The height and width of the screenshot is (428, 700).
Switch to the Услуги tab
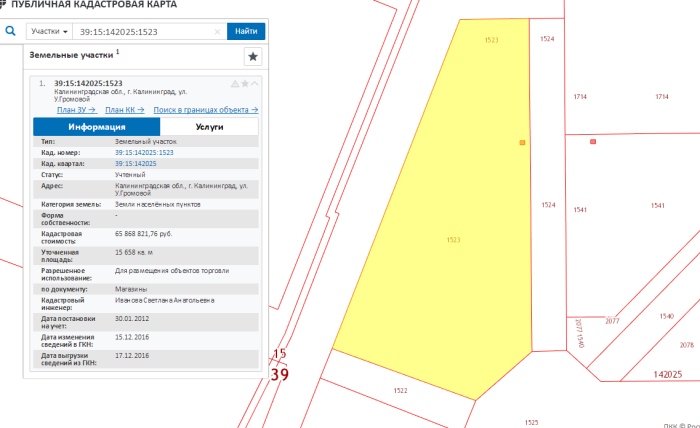point(209,127)
